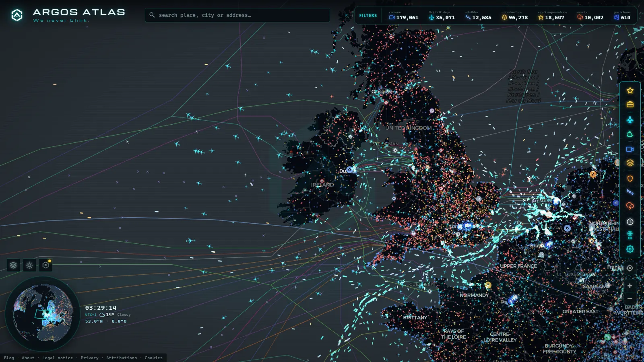Open the FILTERS panel
644x362 pixels.
(368, 16)
